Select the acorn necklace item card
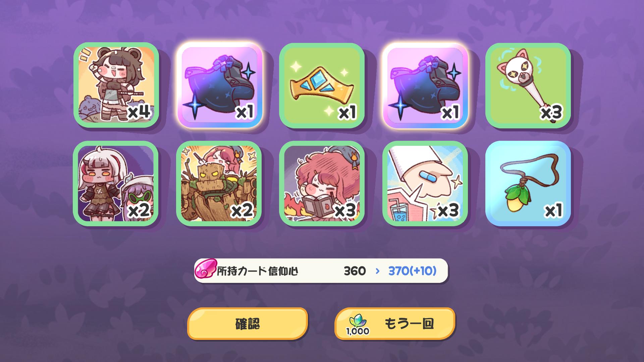Image resolution: width=644 pixels, height=362 pixels. click(x=528, y=183)
